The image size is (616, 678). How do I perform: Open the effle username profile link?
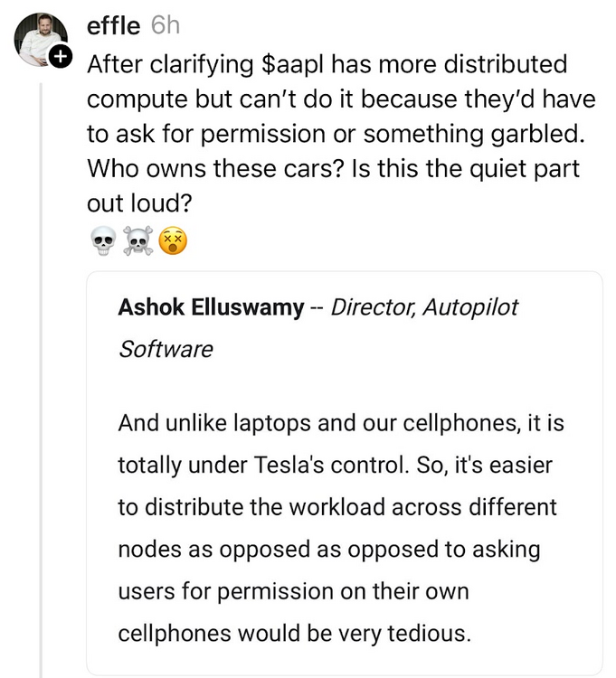[113, 26]
